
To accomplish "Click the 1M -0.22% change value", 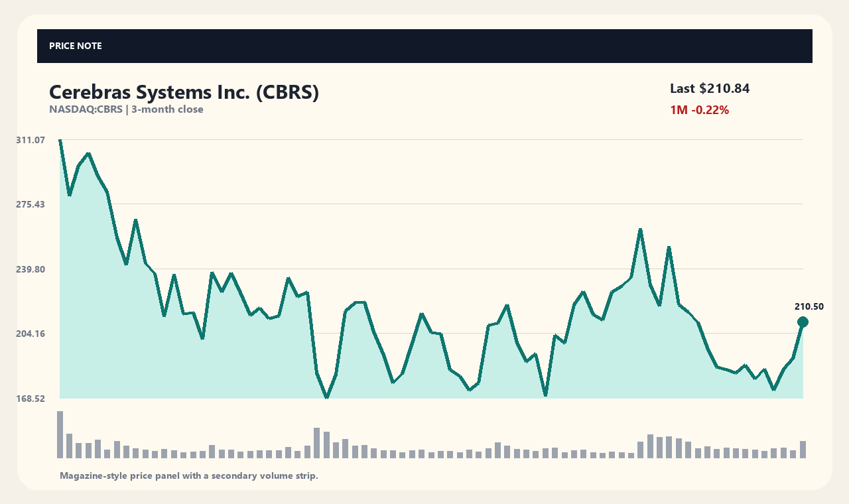I will point(699,110).
